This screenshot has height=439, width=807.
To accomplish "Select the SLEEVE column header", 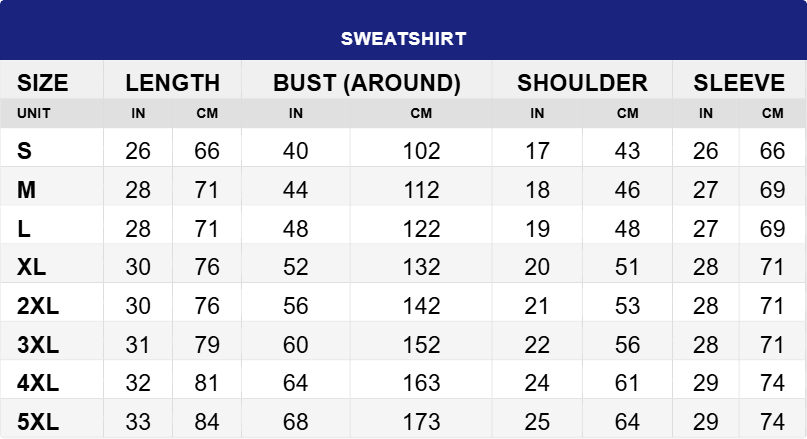I will (x=739, y=83).
